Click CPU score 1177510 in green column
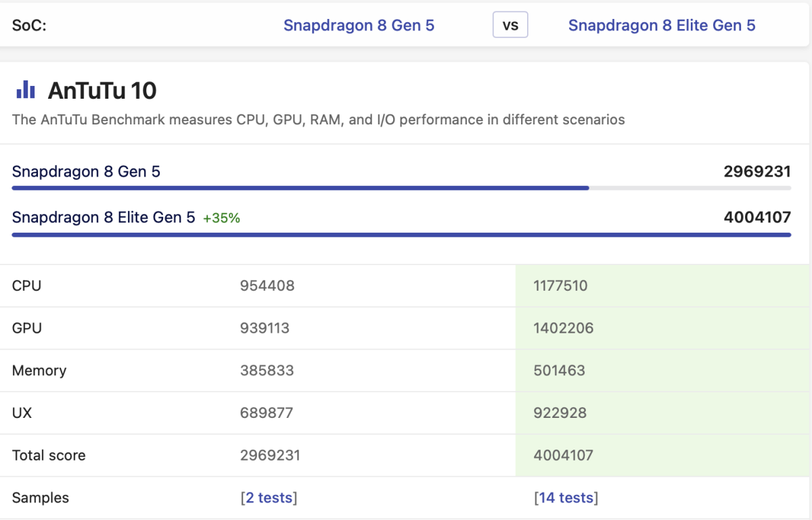The height and width of the screenshot is (520, 812). click(560, 285)
